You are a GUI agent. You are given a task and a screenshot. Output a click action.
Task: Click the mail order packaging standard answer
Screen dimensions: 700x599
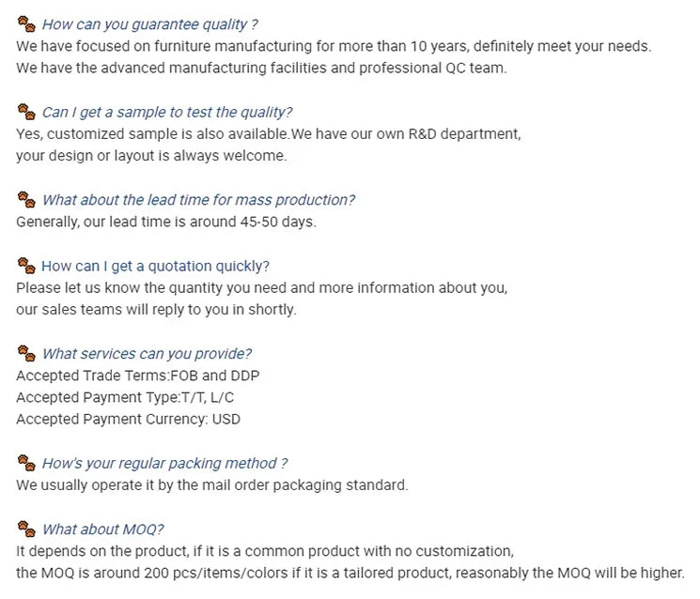[212, 485]
